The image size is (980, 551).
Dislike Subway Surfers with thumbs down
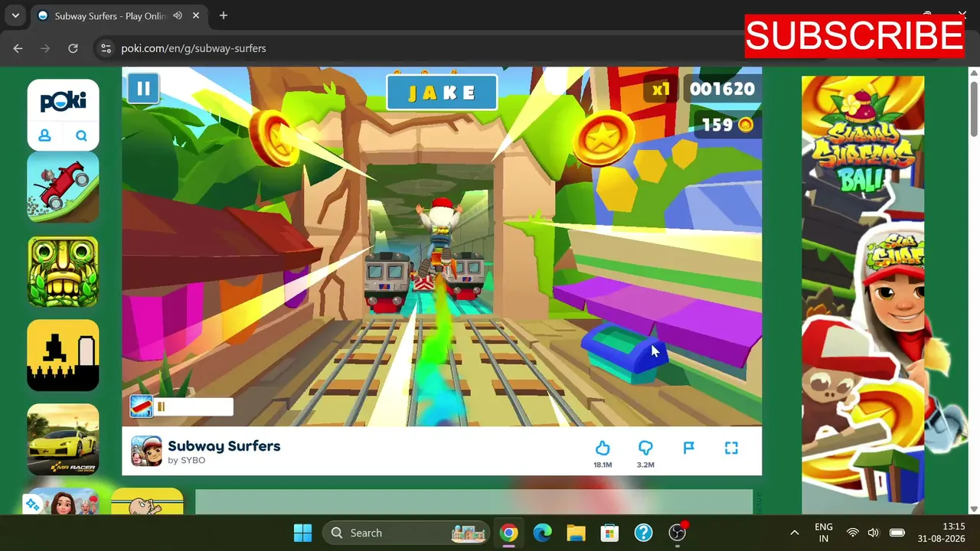pyautogui.click(x=645, y=448)
